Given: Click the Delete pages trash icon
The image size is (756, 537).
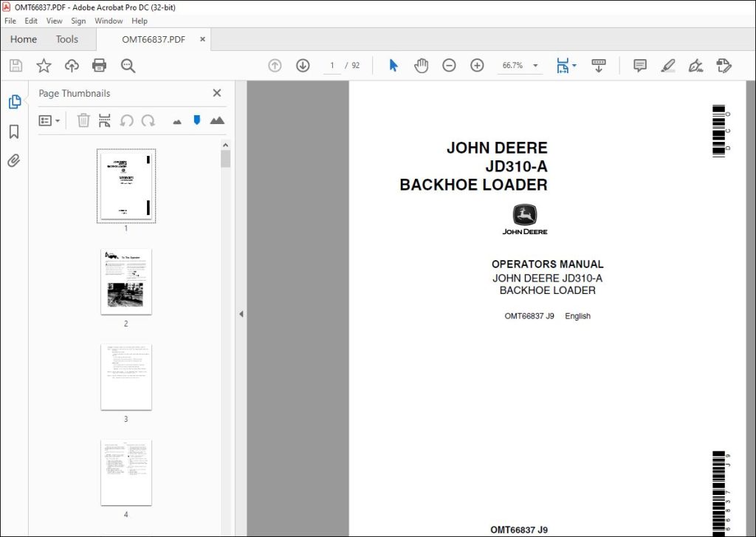Looking at the screenshot, I should click(x=83, y=120).
